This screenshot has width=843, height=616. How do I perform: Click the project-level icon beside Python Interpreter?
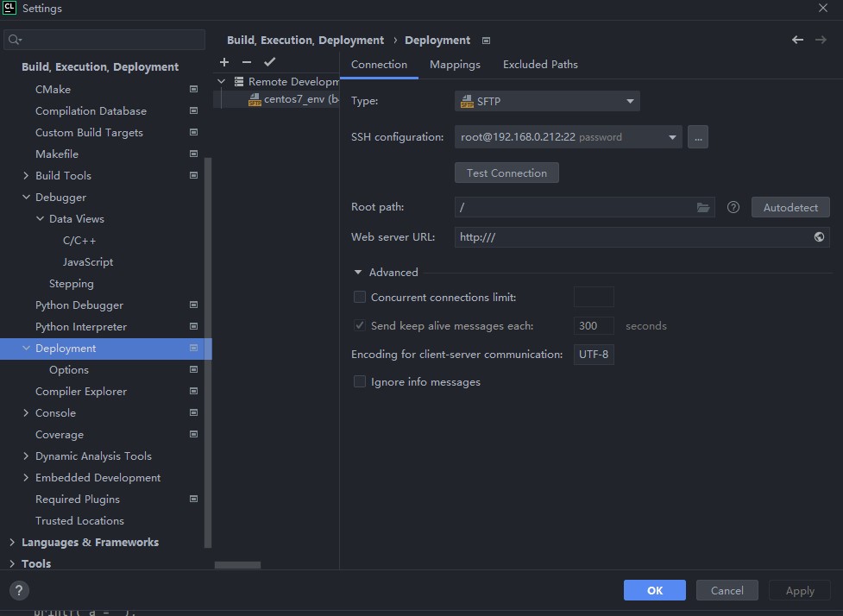[x=193, y=326]
